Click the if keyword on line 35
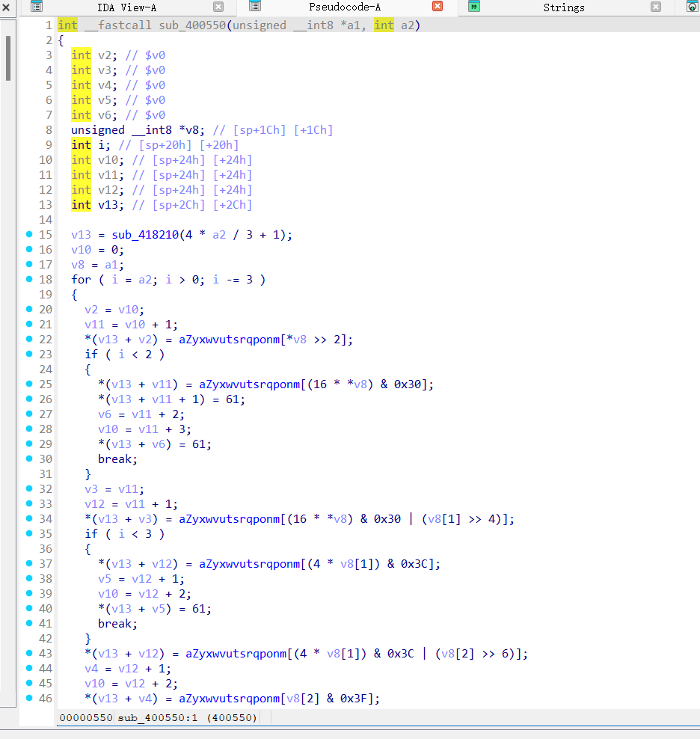The height and width of the screenshot is (739, 700). (91, 533)
